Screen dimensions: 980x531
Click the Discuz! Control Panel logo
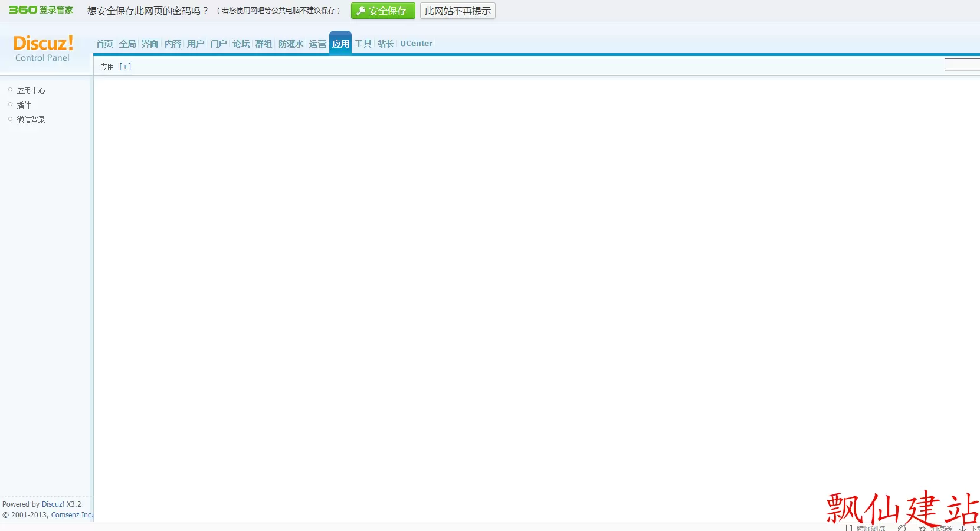43,48
